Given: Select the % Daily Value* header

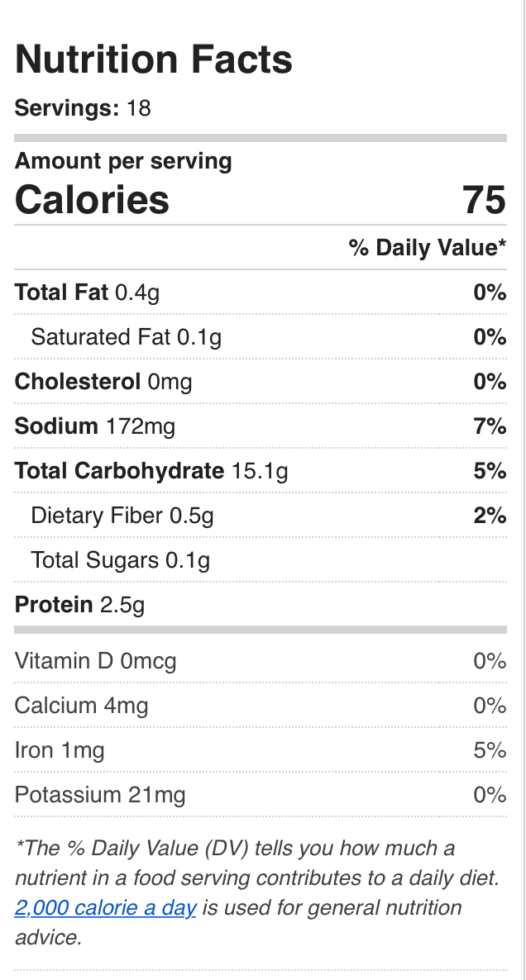Looking at the screenshot, I should click(x=427, y=248).
